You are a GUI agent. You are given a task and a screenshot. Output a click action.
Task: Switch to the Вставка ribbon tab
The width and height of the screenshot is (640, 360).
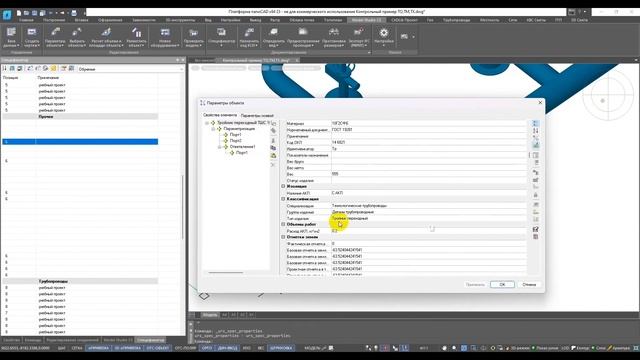click(x=81, y=20)
